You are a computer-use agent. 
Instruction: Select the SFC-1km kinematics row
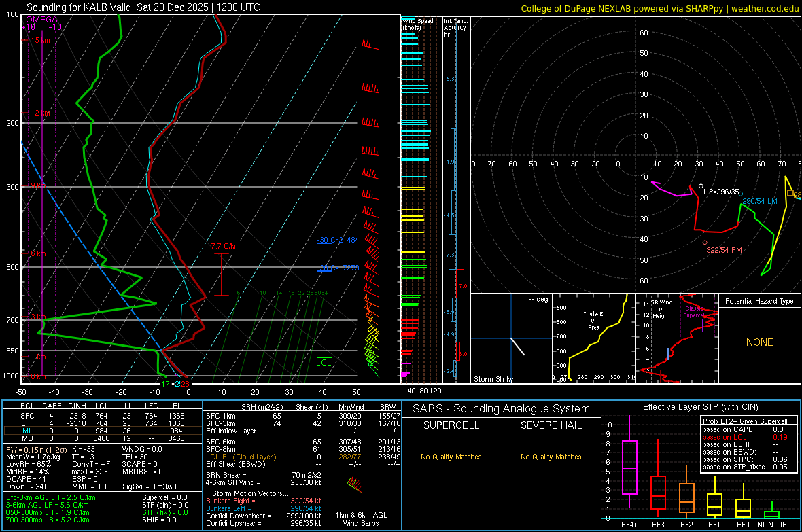pos(303,416)
